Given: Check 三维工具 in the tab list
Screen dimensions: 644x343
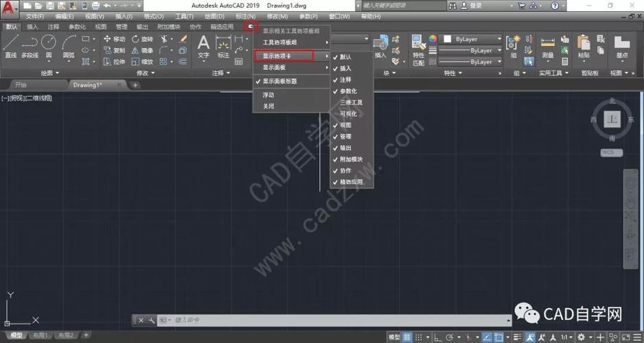Looking at the screenshot, I should 352,103.
